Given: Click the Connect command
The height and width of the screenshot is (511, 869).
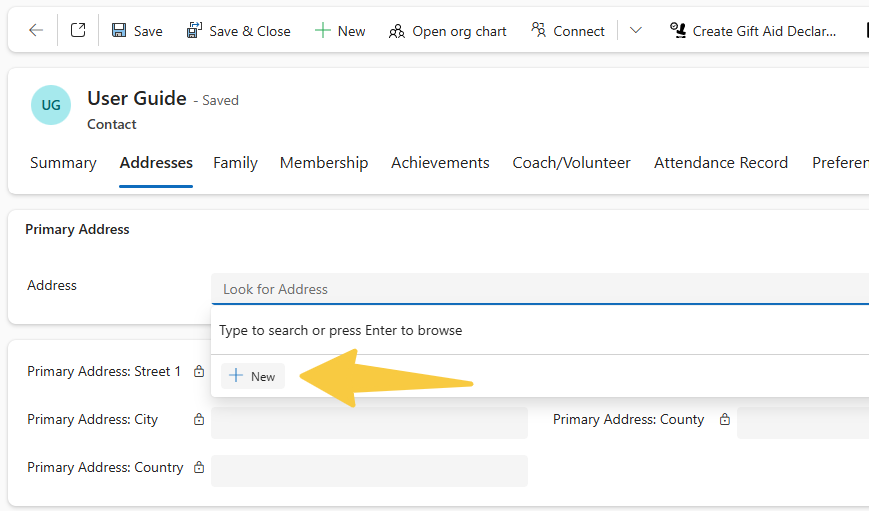Looking at the screenshot, I should pos(567,31).
